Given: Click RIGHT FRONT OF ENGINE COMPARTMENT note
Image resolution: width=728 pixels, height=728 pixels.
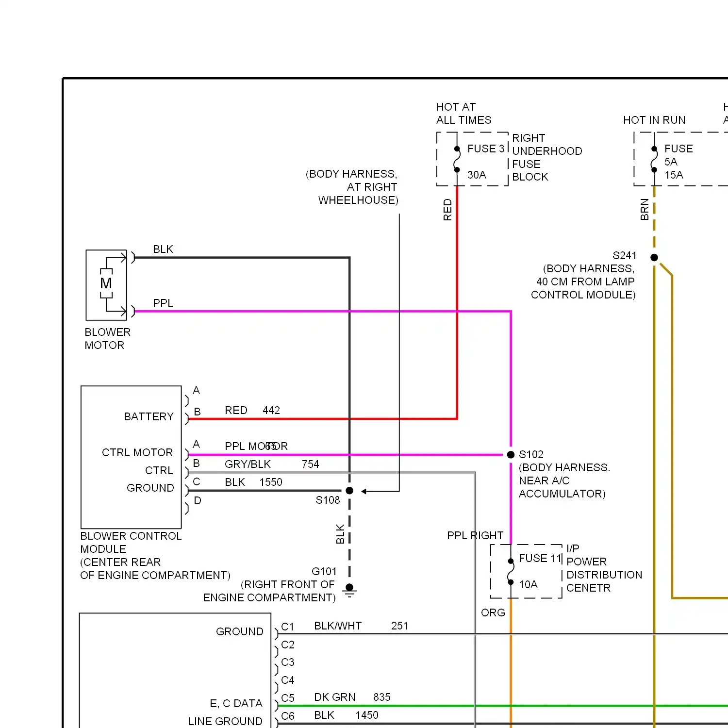Looking at the screenshot, I should (x=269, y=591).
